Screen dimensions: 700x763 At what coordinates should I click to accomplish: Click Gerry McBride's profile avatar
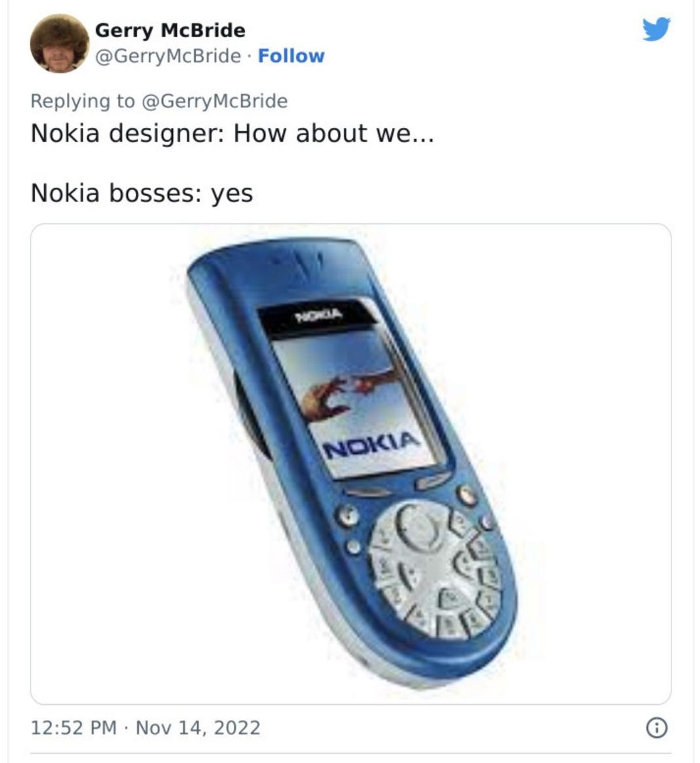(x=59, y=43)
